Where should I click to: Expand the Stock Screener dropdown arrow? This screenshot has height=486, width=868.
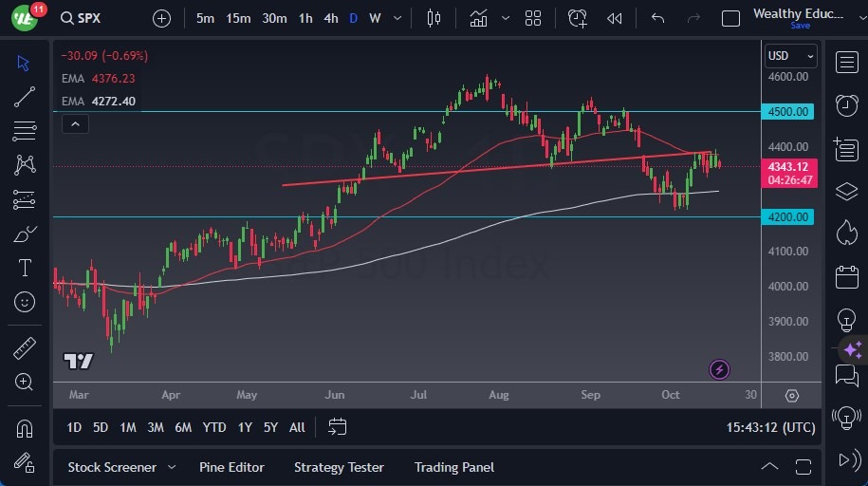click(x=172, y=467)
